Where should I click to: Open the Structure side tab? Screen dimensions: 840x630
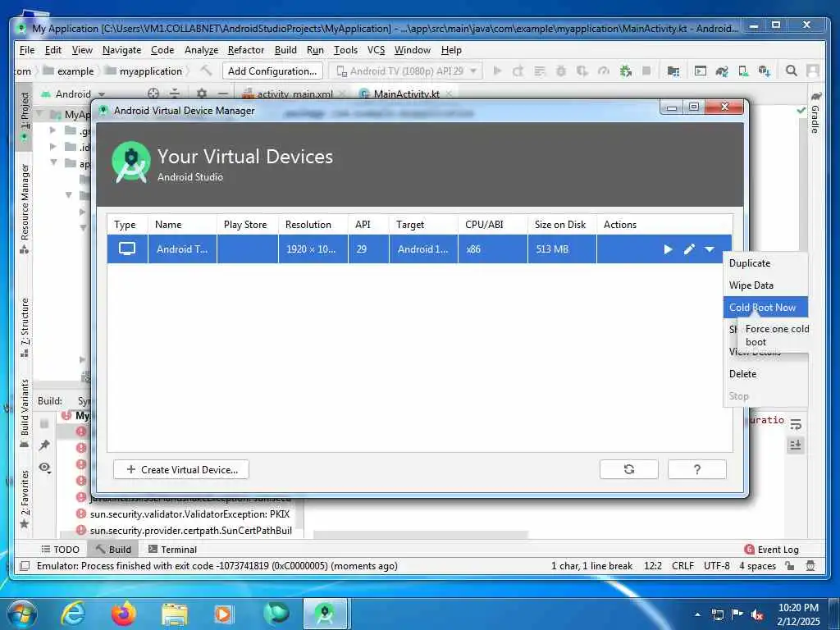pos(24,327)
